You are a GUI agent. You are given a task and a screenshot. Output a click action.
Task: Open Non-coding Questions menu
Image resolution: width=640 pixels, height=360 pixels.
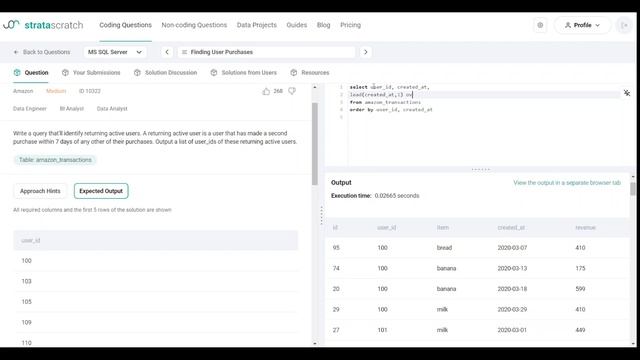[194, 25]
